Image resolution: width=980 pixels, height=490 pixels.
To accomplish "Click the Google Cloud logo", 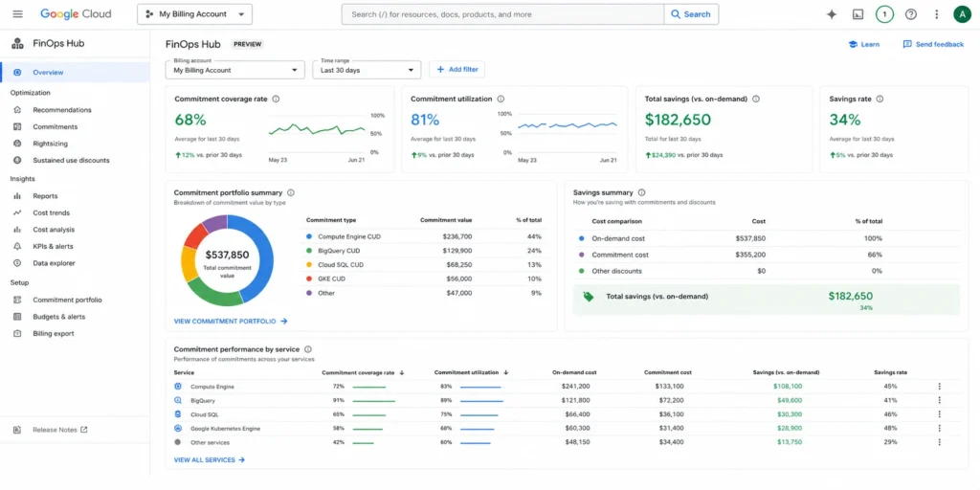I will pyautogui.click(x=76, y=13).
